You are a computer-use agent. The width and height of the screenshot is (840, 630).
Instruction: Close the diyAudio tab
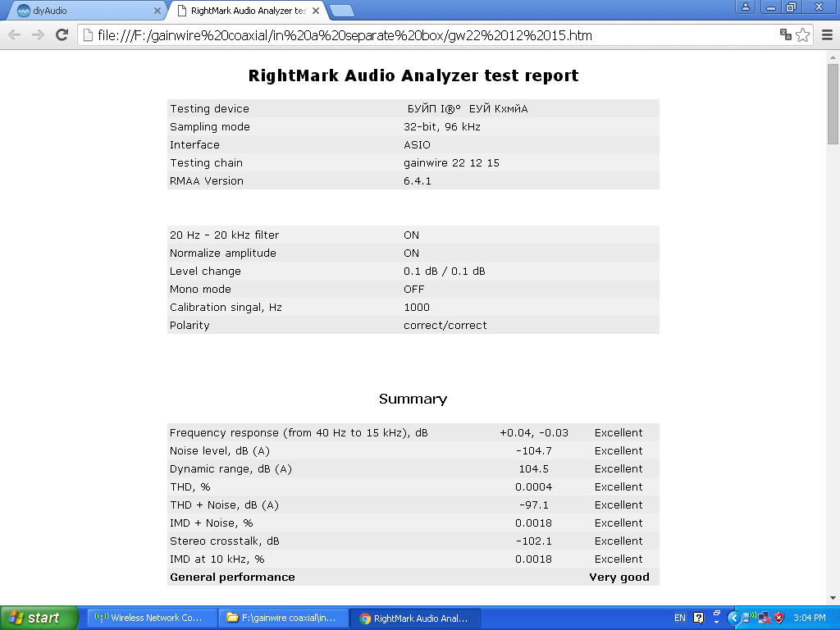[157, 10]
